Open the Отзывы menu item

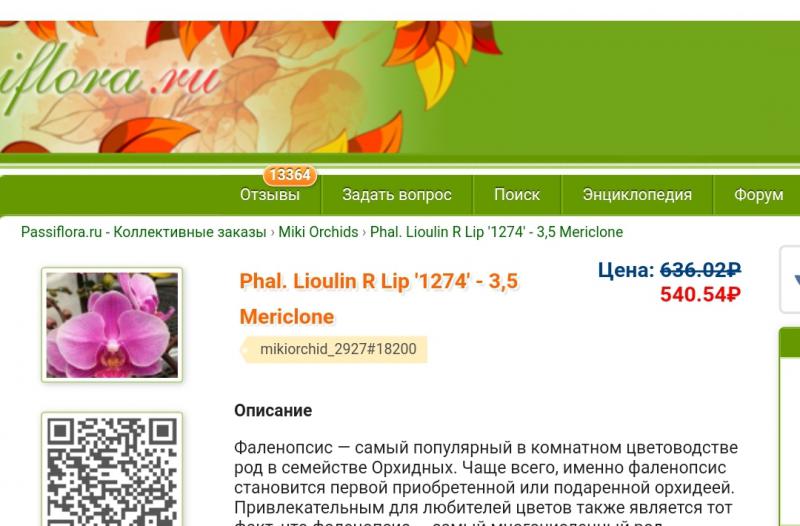270,194
